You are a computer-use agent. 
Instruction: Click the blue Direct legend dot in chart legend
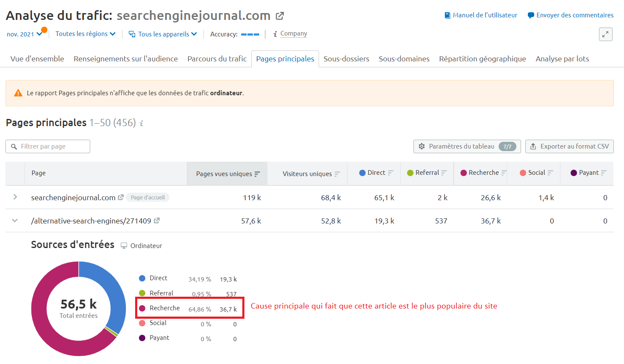142,278
